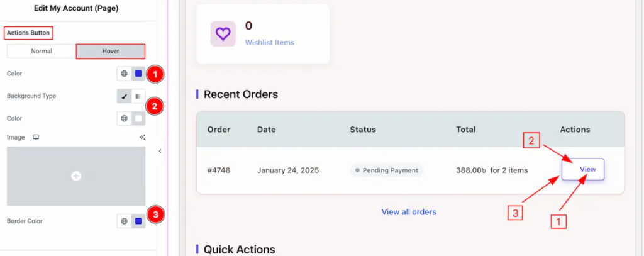Click the View button for order #4748
This screenshot has width=644, height=256.
(x=583, y=169)
